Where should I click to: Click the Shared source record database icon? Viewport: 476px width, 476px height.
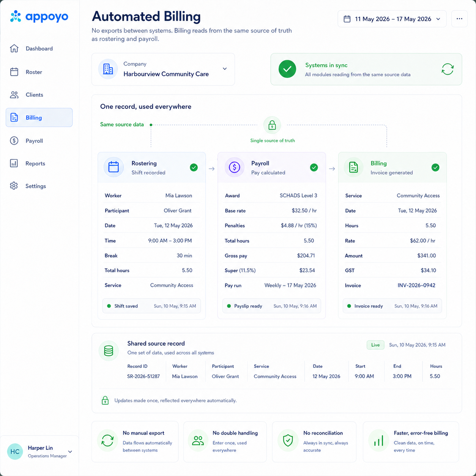(109, 350)
